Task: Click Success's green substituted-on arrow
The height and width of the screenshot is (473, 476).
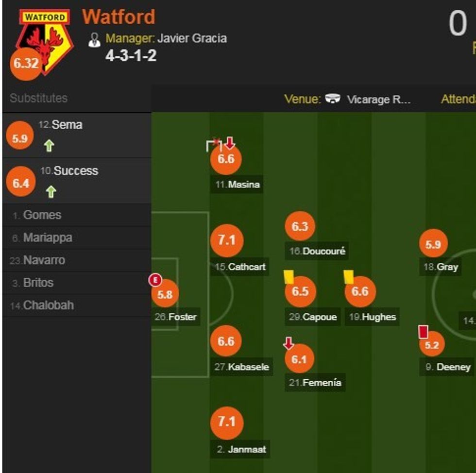Action: pos(51,192)
